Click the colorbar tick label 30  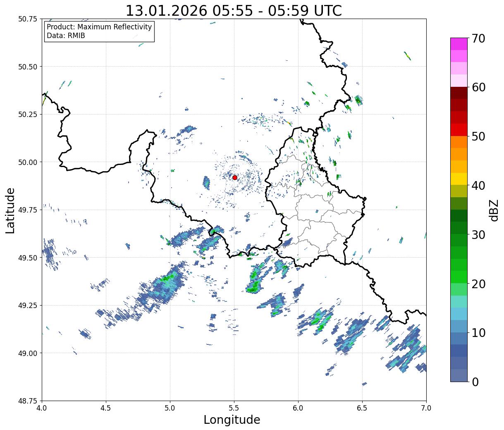[478, 234]
